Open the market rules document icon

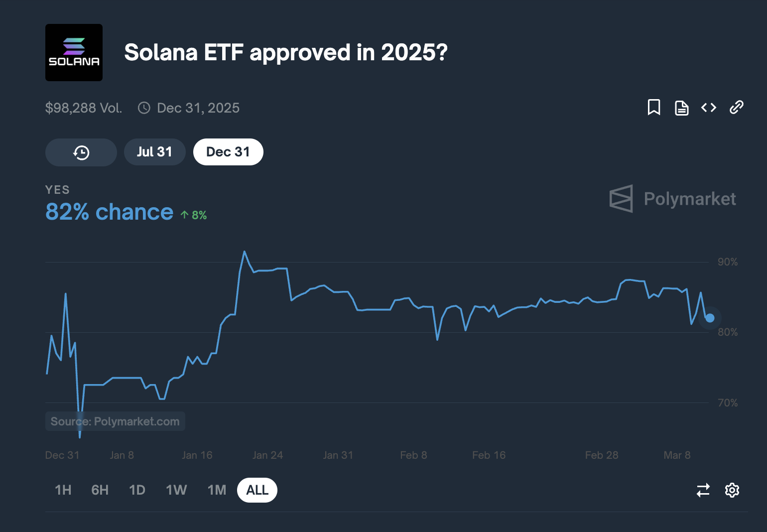(x=681, y=108)
